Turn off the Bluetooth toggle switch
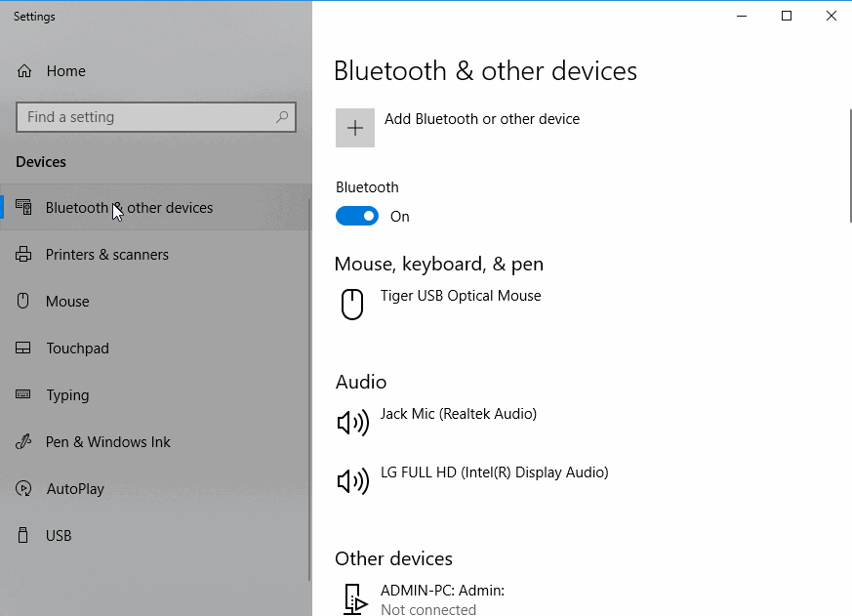The width and height of the screenshot is (852, 616). [x=357, y=216]
